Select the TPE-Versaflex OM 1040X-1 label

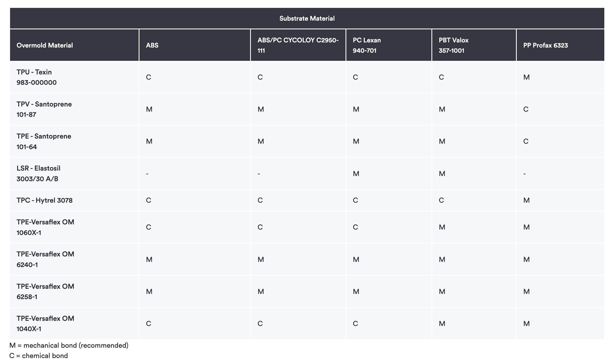click(x=45, y=324)
